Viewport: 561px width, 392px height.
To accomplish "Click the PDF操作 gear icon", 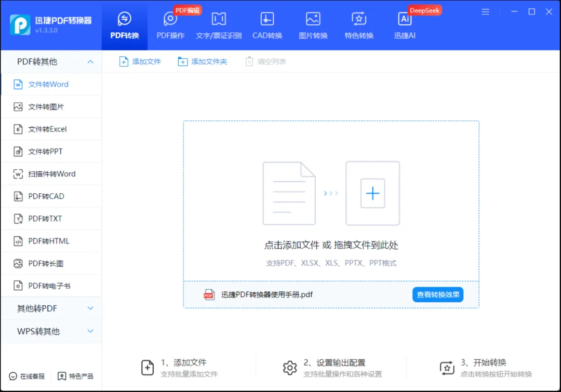I will pyautogui.click(x=170, y=19).
